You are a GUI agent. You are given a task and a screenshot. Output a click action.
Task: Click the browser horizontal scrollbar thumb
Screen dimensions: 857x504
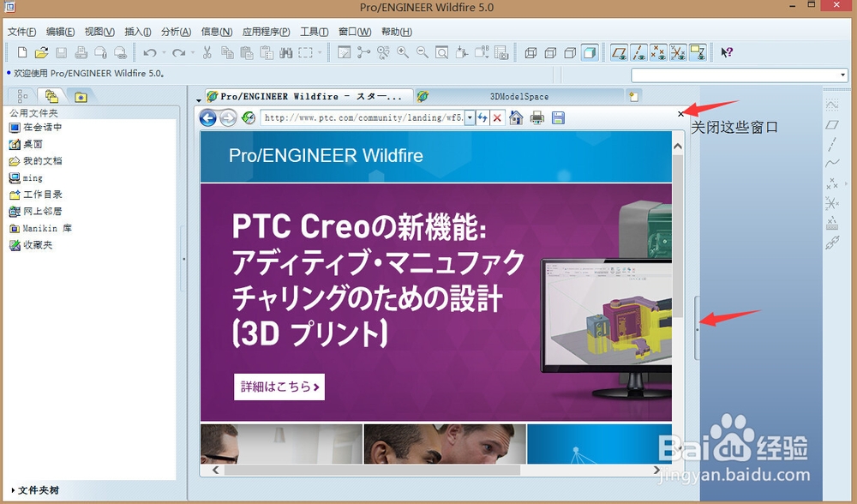click(x=372, y=470)
